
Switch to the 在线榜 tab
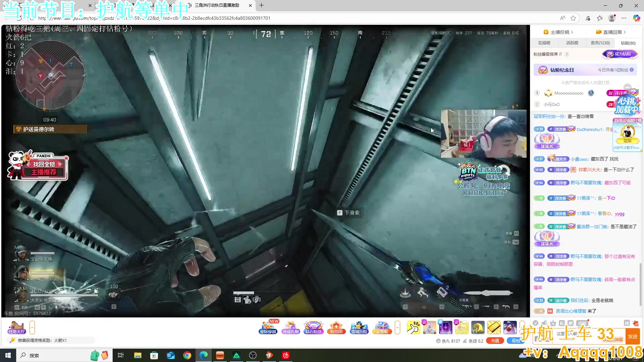point(544,43)
